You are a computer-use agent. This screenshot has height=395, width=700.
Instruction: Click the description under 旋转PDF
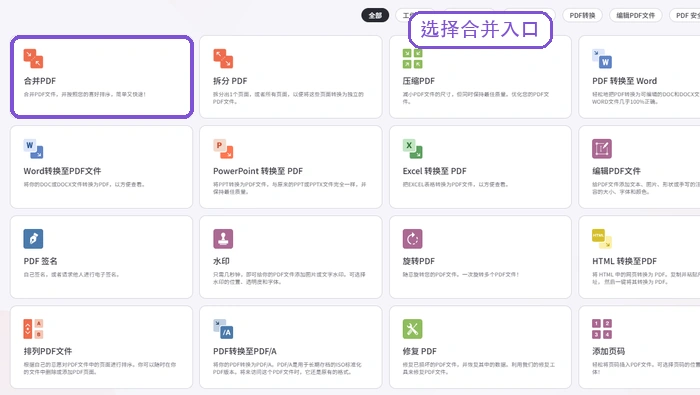point(461,274)
